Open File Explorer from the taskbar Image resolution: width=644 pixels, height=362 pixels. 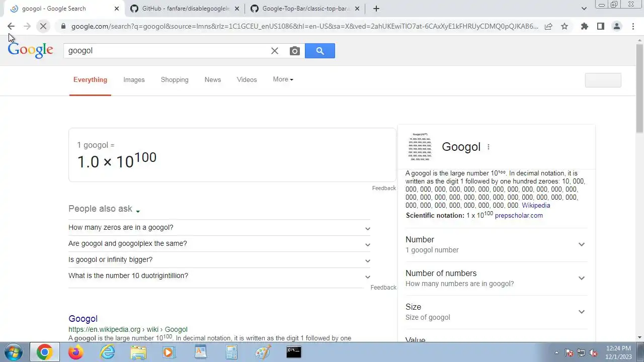pyautogui.click(x=138, y=352)
